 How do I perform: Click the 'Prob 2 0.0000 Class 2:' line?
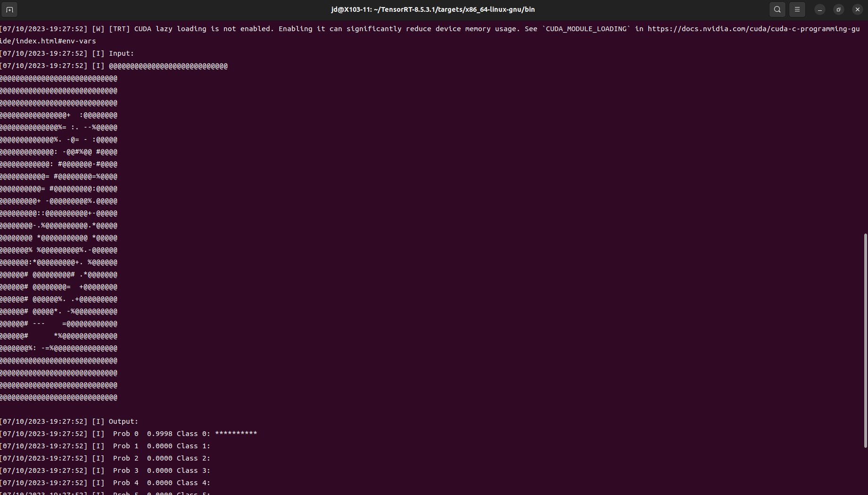[x=105, y=458]
